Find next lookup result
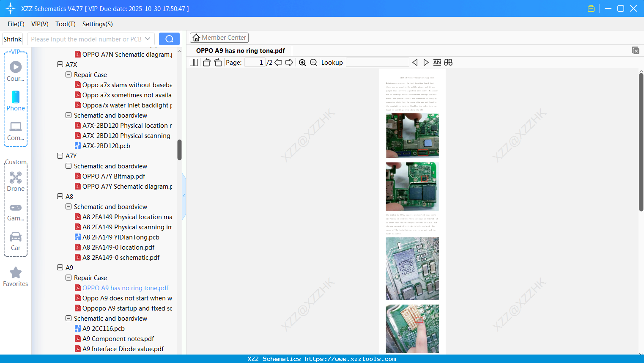The height and width of the screenshot is (363, 644). (x=426, y=63)
